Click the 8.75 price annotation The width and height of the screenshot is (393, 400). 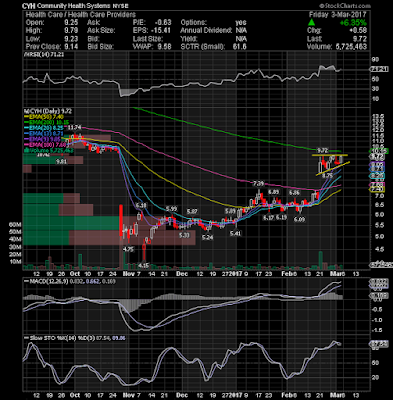(328, 175)
